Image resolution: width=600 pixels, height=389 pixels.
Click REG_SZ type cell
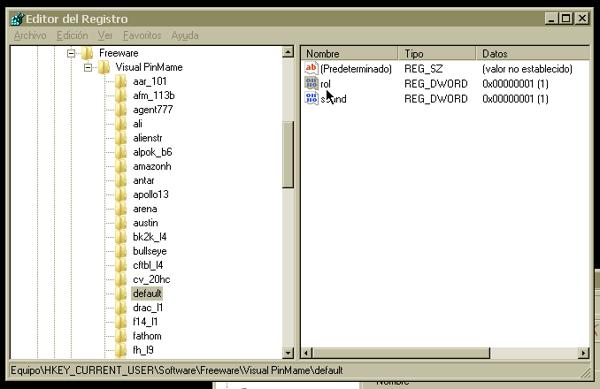pyautogui.click(x=423, y=69)
